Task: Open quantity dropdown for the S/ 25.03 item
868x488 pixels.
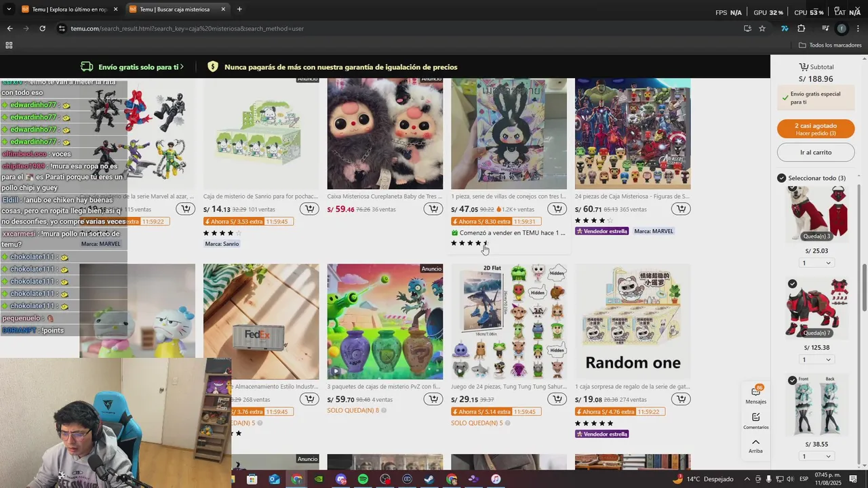Action: pyautogui.click(x=816, y=263)
